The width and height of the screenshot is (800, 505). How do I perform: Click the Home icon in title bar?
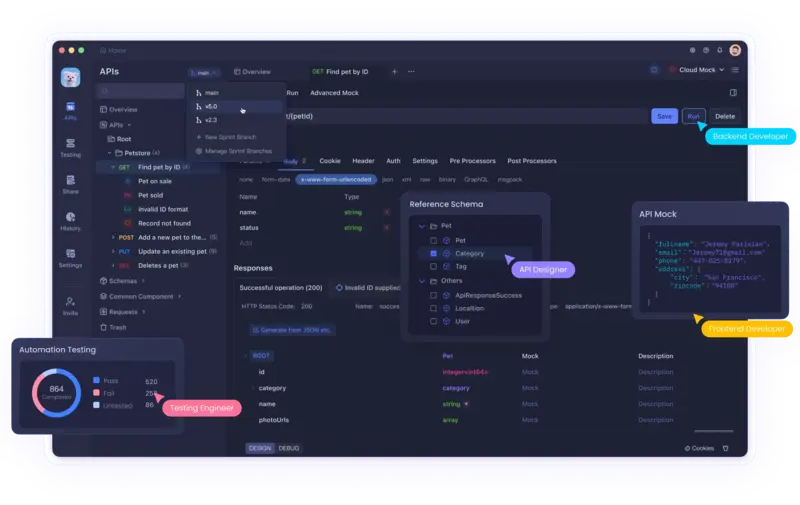tap(103, 50)
